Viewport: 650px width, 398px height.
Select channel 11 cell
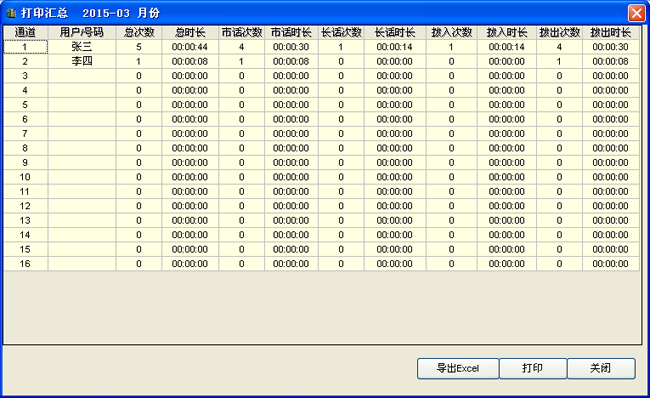25,192
